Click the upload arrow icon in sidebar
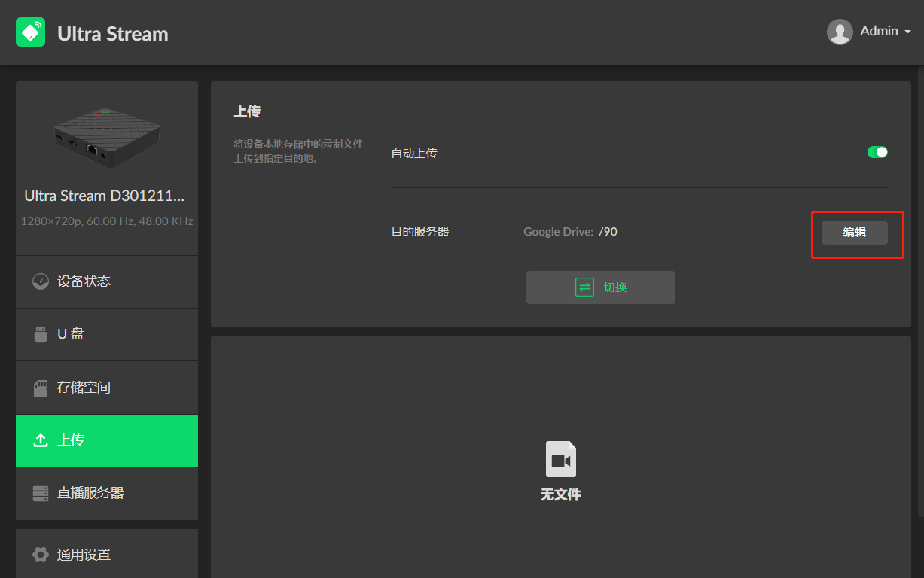Viewport: 924px width, 578px height. 41,440
